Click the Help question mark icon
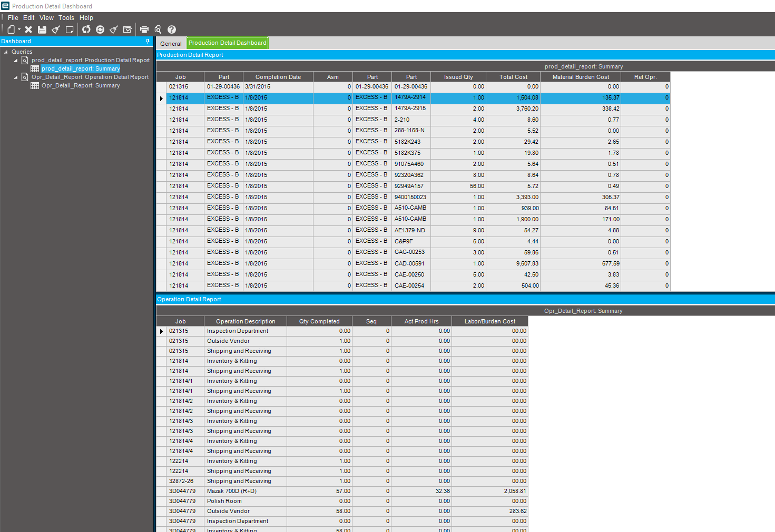This screenshot has height=532, width=775. pos(172,29)
